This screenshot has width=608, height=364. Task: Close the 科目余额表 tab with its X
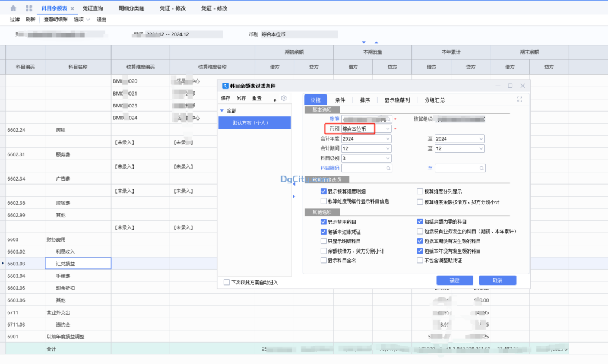coord(72,8)
